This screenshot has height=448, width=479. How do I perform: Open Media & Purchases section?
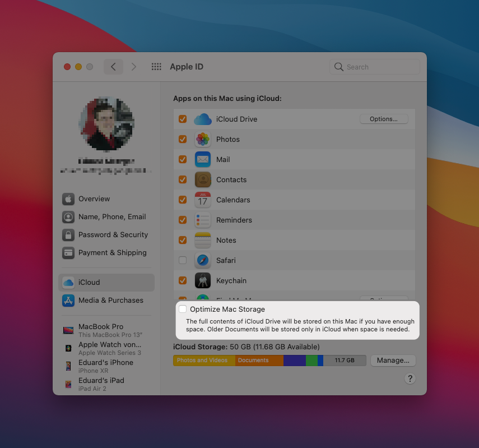pos(106,301)
